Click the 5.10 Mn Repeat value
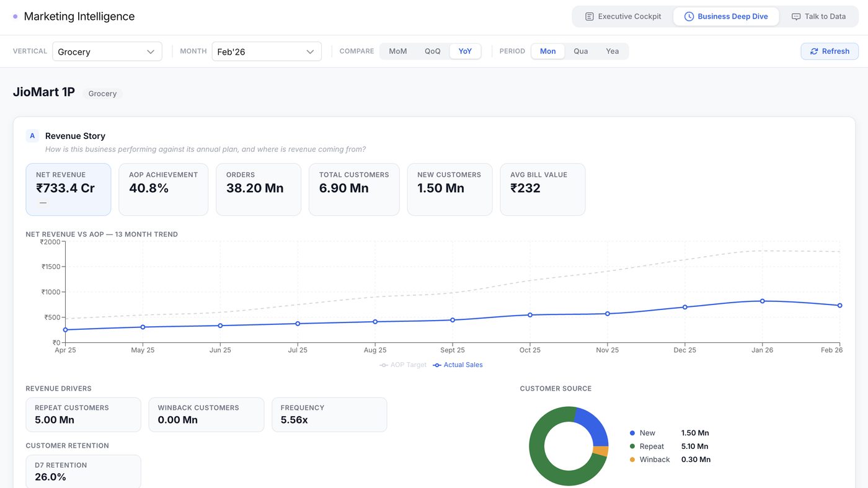868x488 pixels. coord(694,446)
